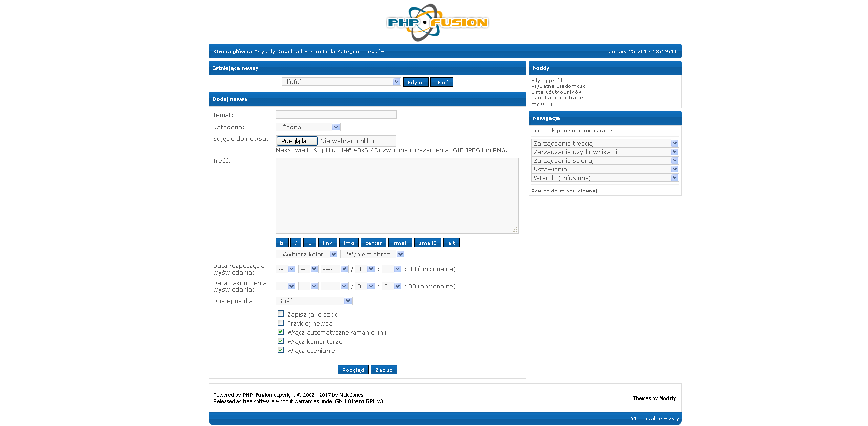This screenshot has width=868, height=426.
Task: Grab the Treść textarea resize handle
Action: (x=515, y=230)
